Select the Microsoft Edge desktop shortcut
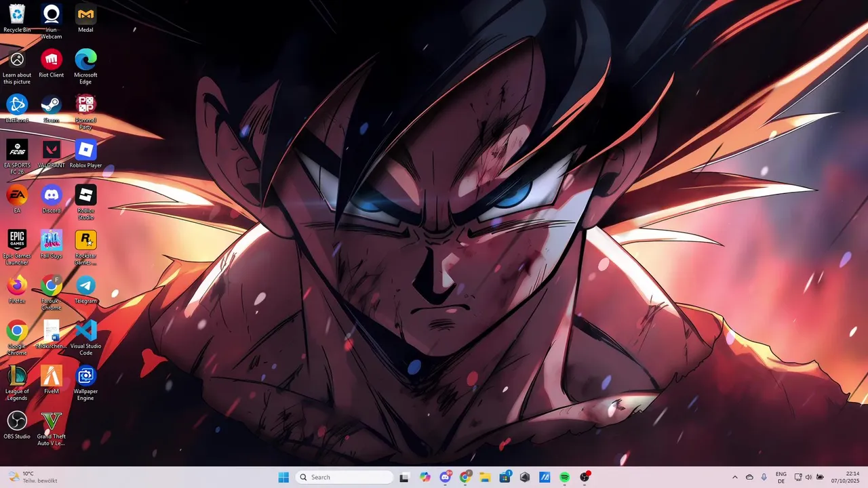868x488 pixels. [85, 66]
